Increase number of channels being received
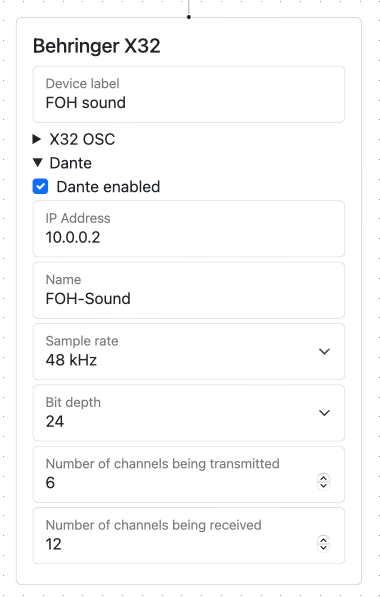 coord(323,540)
